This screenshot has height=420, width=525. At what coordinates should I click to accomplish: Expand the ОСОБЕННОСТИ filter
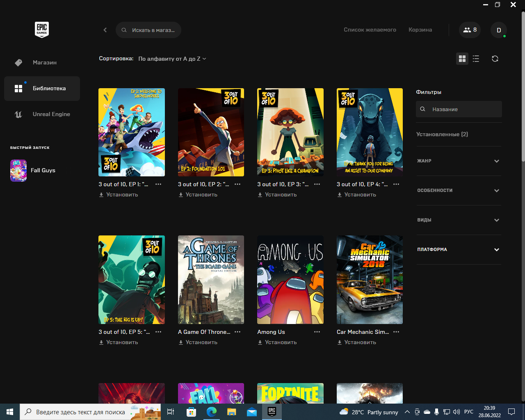click(x=459, y=190)
